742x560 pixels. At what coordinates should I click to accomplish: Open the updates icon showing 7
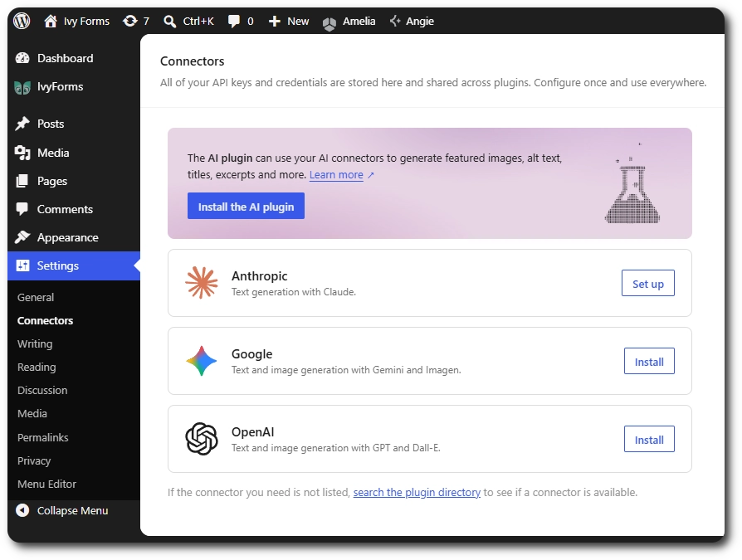click(129, 21)
